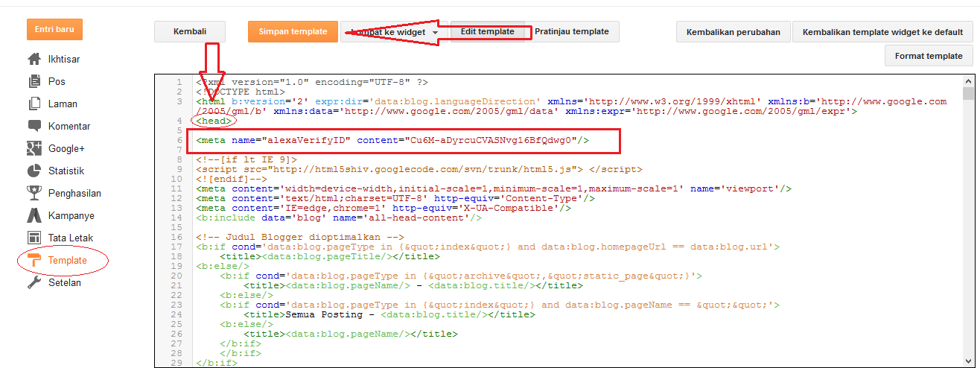Viewport: 980px width, 368px height.
Task: Go to Tata Letak
Action: (71, 238)
